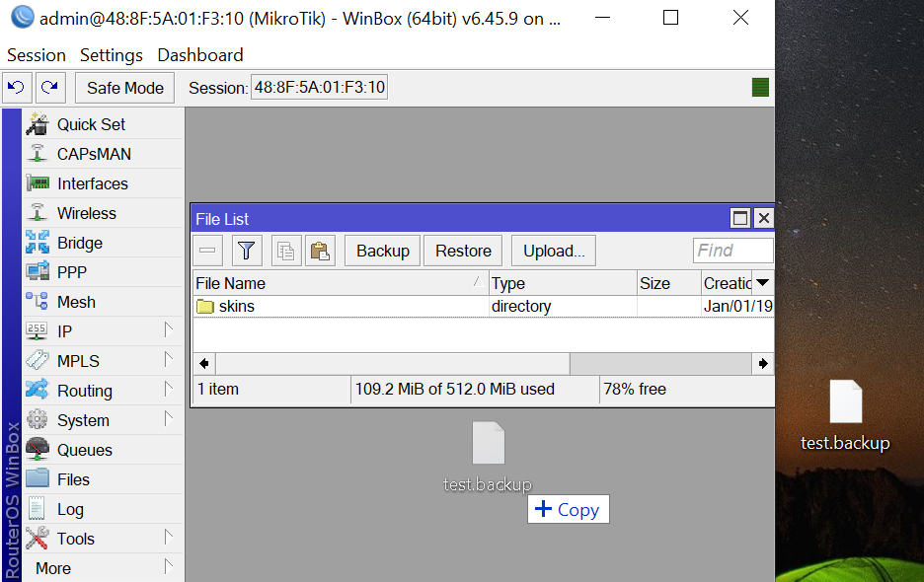Open the More sidebar menu
This screenshot has width=924, height=582.
click(x=103, y=568)
